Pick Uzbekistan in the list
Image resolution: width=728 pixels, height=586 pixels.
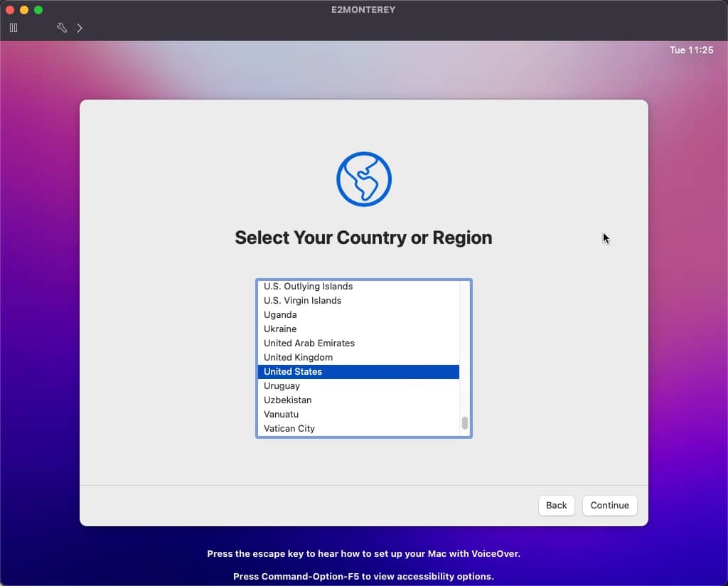tap(358, 400)
